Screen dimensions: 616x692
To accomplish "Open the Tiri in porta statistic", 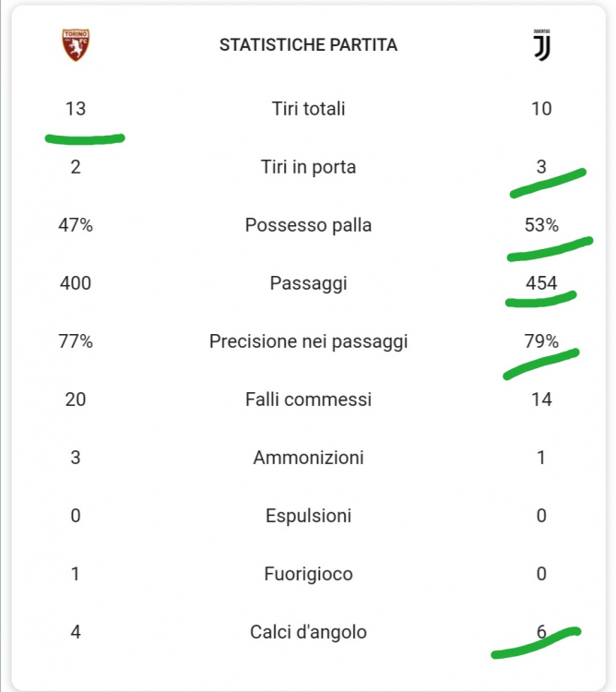I will (x=308, y=167).
